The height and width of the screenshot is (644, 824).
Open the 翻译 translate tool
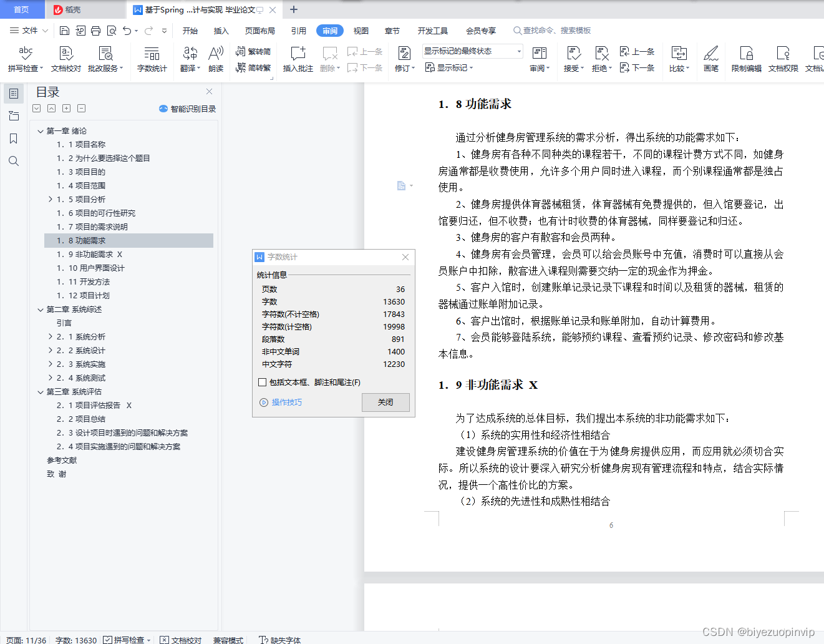point(189,59)
